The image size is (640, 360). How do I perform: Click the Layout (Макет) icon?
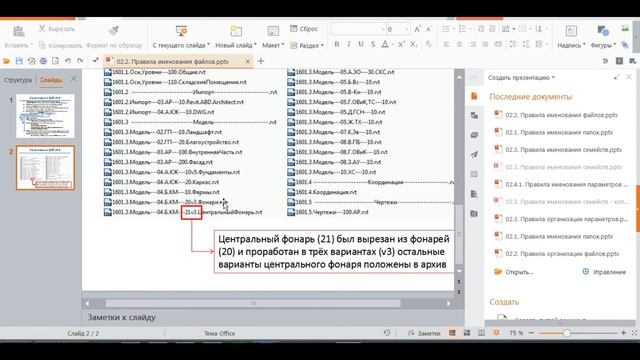(273, 31)
